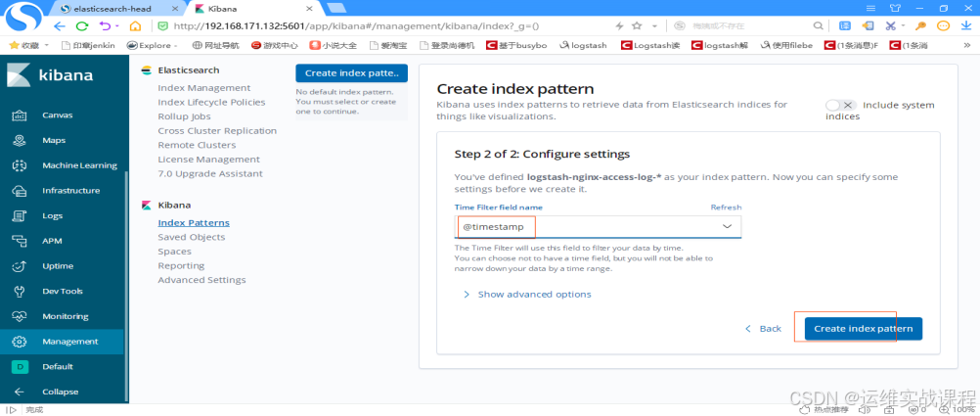Open Spaces management link
The width and height of the screenshot is (980, 416).
[x=174, y=252]
